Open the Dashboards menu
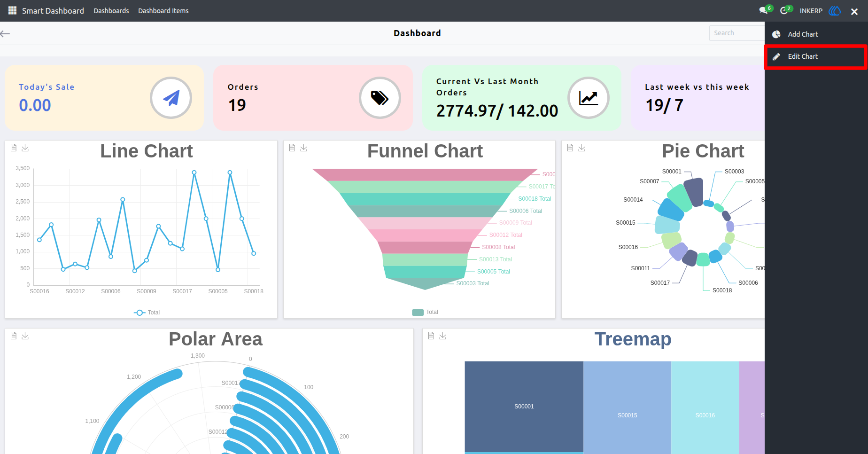This screenshot has height=454, width=868. point(111,11)
